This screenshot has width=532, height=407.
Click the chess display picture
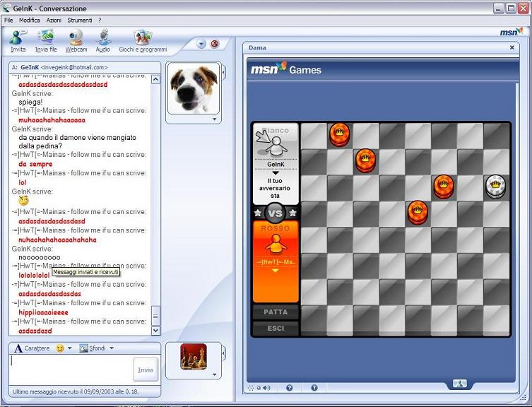click(x=194, y=356)
